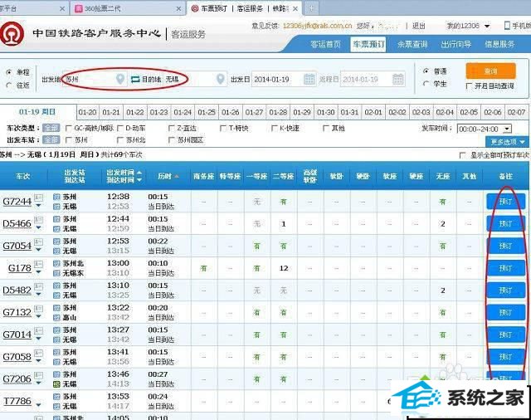Click the 360抢票二代 tab favicon
Screen dimensions: 531x420
point(79,8)
